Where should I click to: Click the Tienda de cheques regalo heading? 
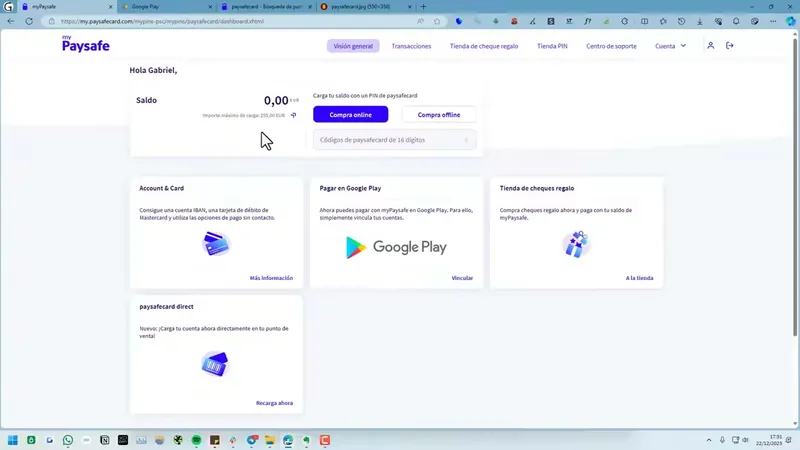coord(537,188)
